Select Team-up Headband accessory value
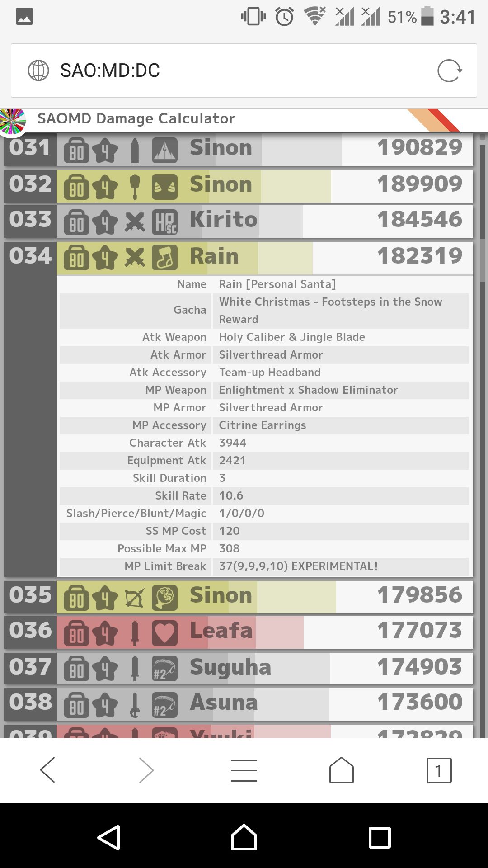The image size is (488, 868). (x=270, y=373)
